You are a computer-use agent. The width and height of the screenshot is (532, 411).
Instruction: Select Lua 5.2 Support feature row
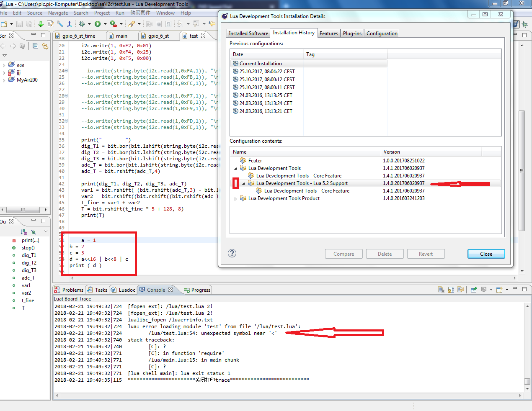pos(365,183)
